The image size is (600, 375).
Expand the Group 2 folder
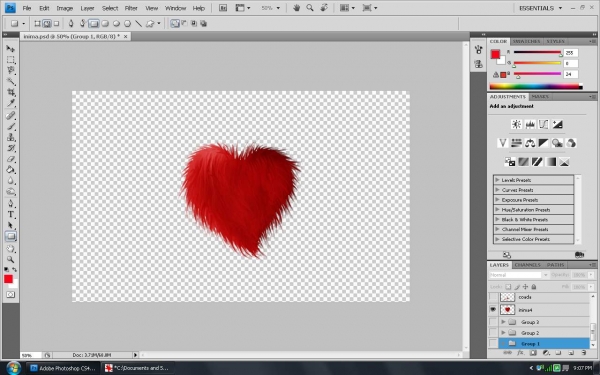click(504, 333)
